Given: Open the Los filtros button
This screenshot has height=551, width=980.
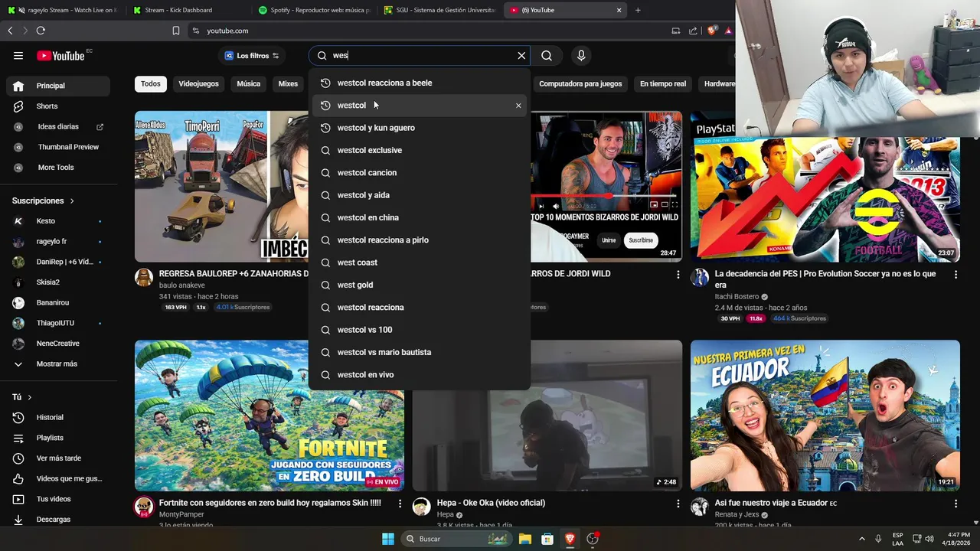Looking at the screenshot, I should (252, 56).
